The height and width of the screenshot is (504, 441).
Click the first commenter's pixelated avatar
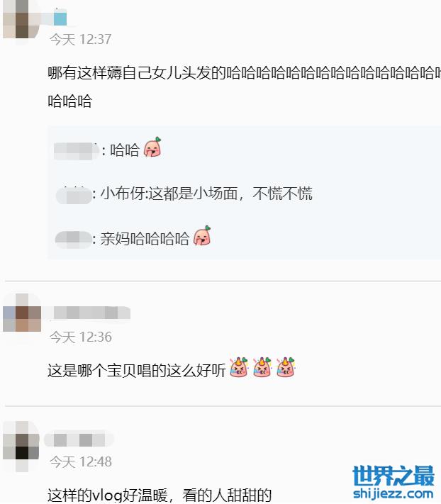[21, 19]
